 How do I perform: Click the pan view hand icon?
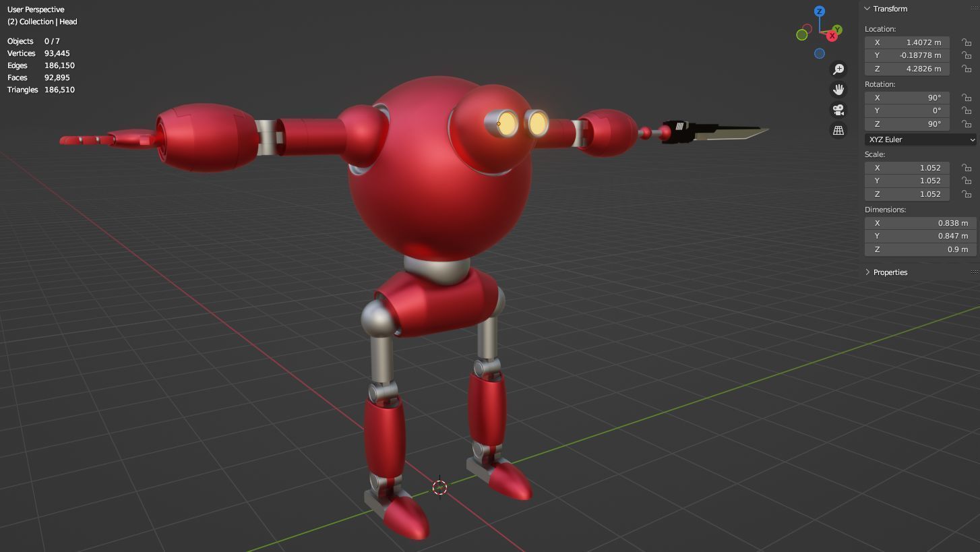[838, 90]
